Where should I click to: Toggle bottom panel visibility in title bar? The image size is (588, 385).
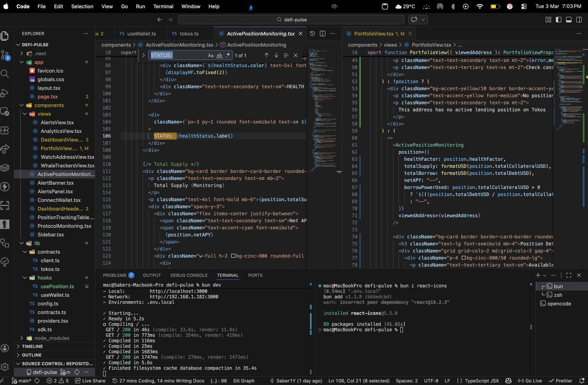pos(569,20)
